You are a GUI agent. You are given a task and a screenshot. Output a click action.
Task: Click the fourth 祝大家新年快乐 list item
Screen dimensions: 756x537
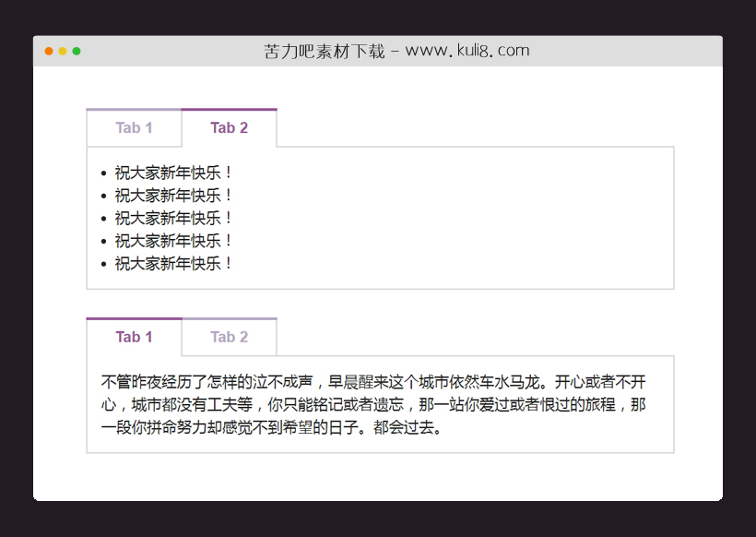(171, 242)
